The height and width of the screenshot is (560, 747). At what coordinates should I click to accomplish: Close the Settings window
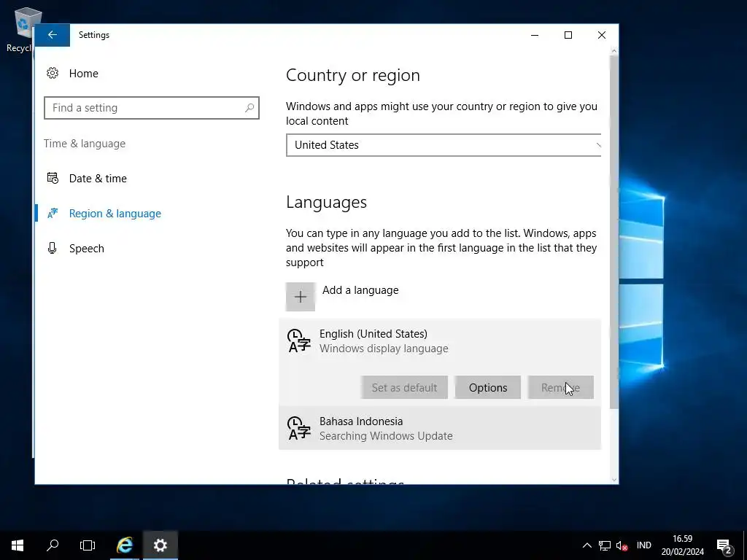602,35
